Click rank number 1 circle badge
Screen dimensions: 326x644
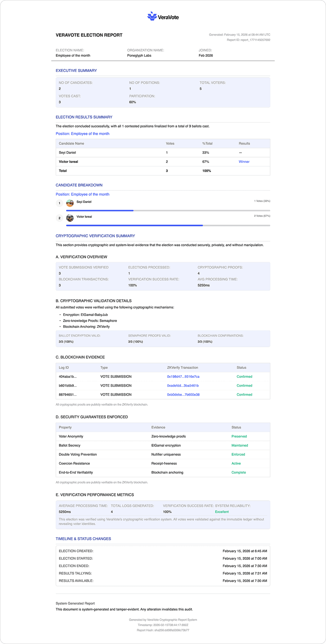tap(60, 203)
